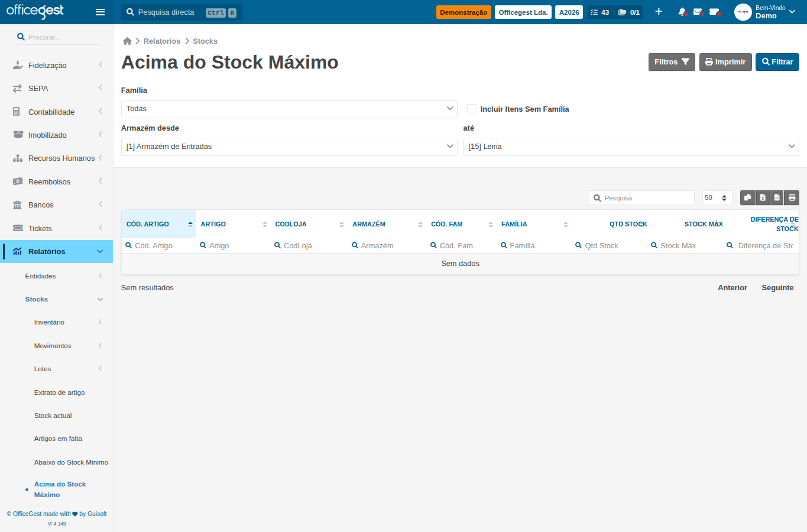Change the rows per page selector showing 50
The image size is (807, 532).
tap(717, 197)
